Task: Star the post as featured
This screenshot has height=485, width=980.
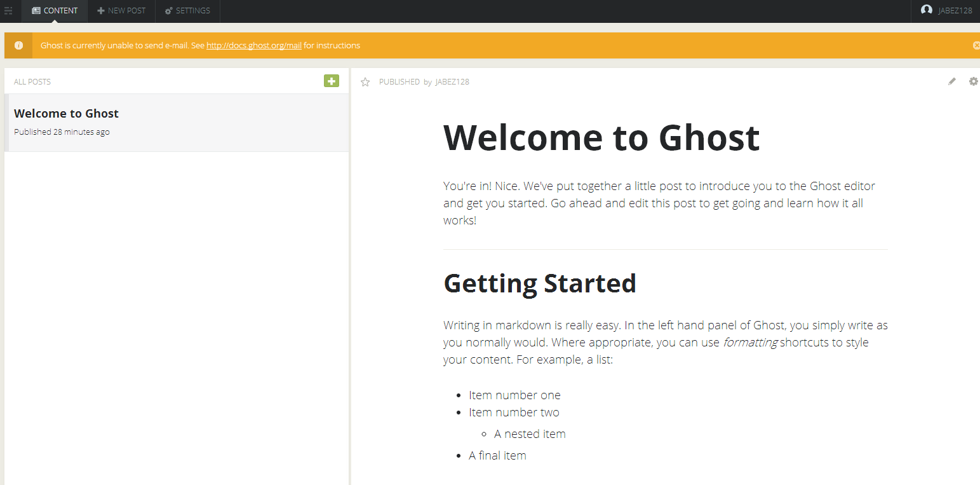Action: (x=365, y=82)
